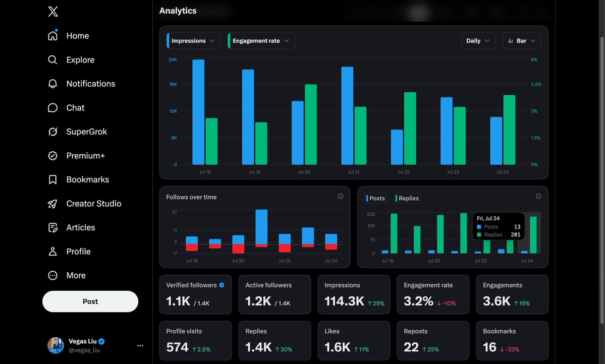
Task: Select the Verified followers card
Action: point(196,294)
